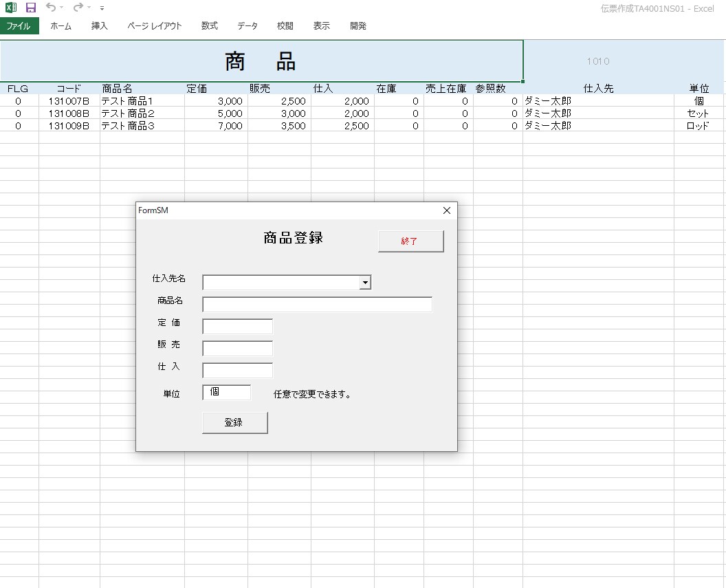
Task: Open the ページ レイアウト tab
Action: point(155,26)
